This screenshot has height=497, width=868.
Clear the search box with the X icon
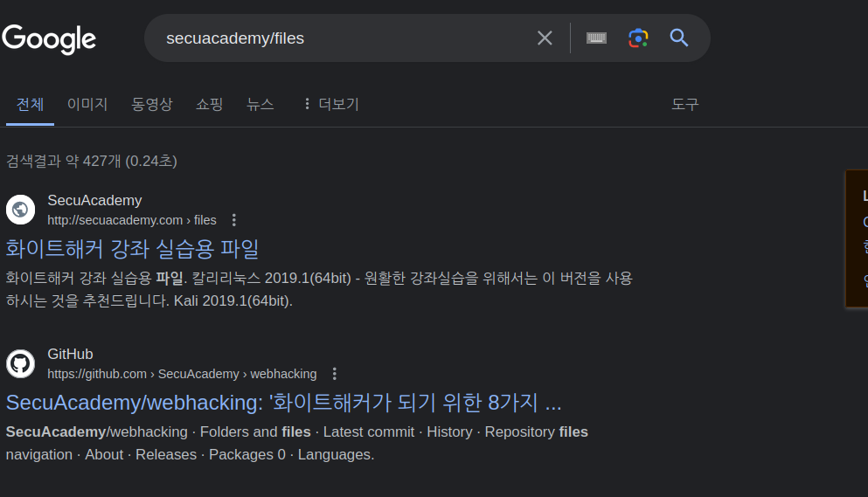click(545, 38)
